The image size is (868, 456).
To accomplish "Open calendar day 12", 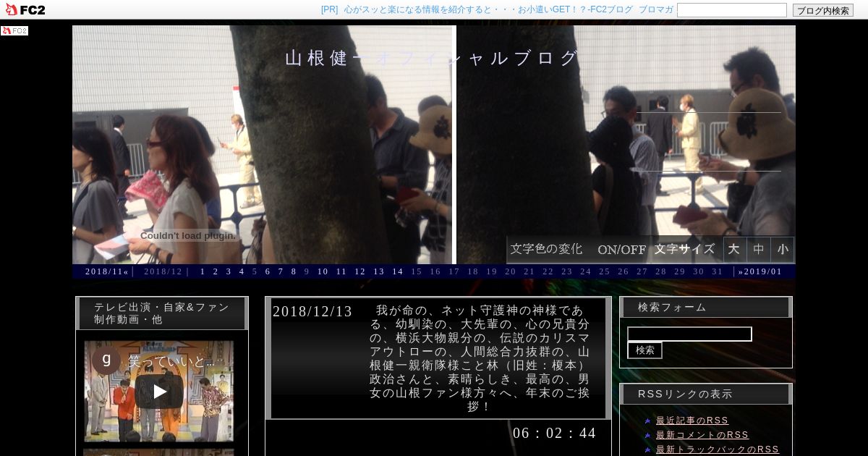I will click(360, 271).
